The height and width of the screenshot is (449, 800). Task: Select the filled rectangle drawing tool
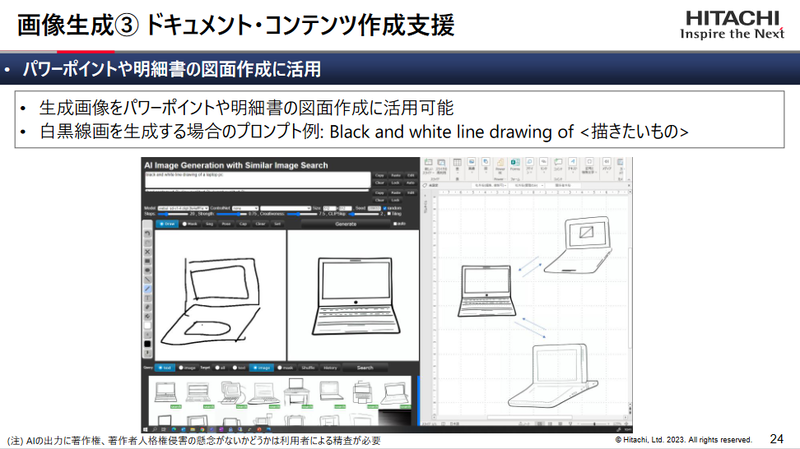(147, 261)
